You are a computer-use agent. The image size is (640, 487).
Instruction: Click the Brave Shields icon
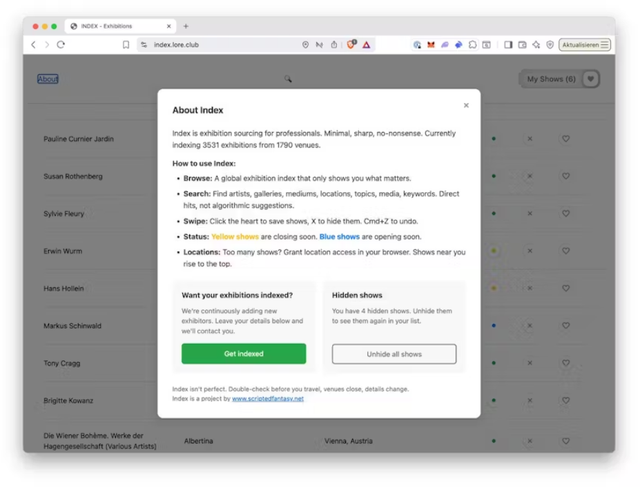(351, 45)
